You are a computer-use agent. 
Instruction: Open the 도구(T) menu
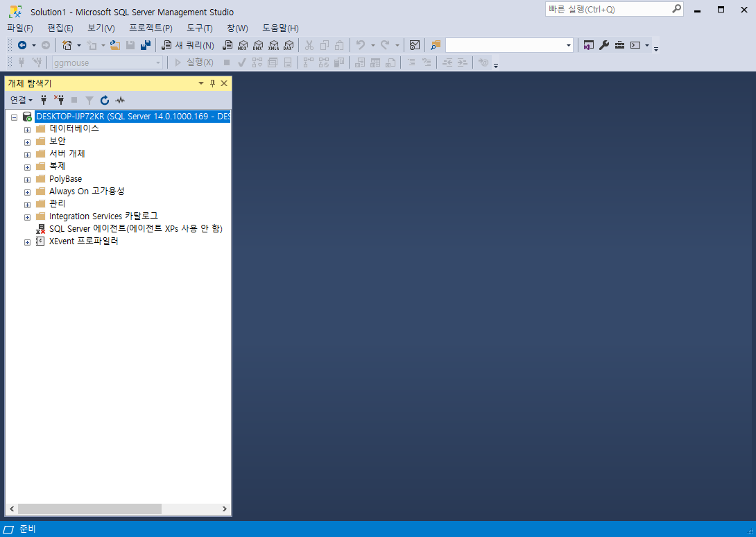[200, 28]
